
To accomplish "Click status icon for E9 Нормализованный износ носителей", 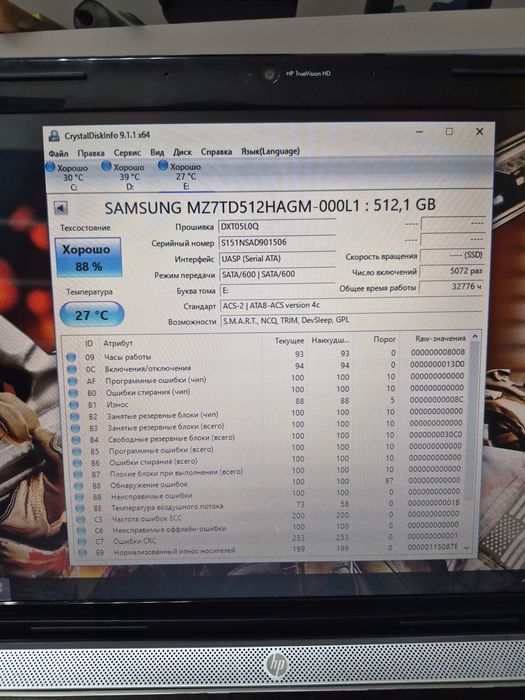I will (83, 553).
